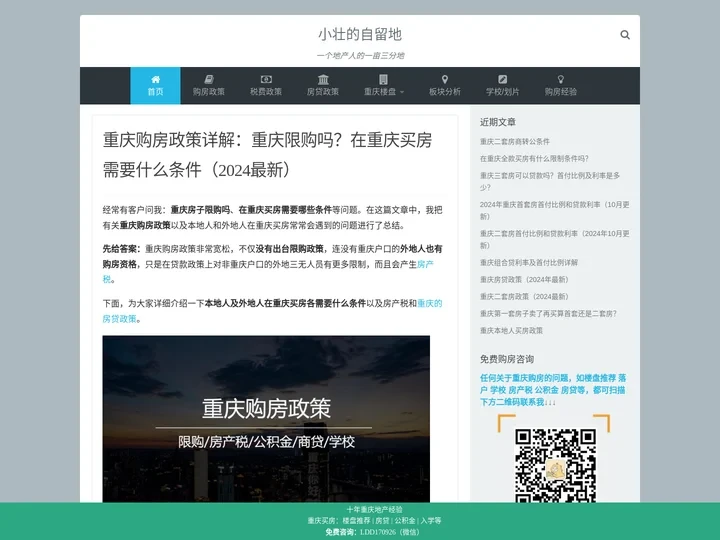Click the article headline 重庆购房政策详解

point(267,155)
